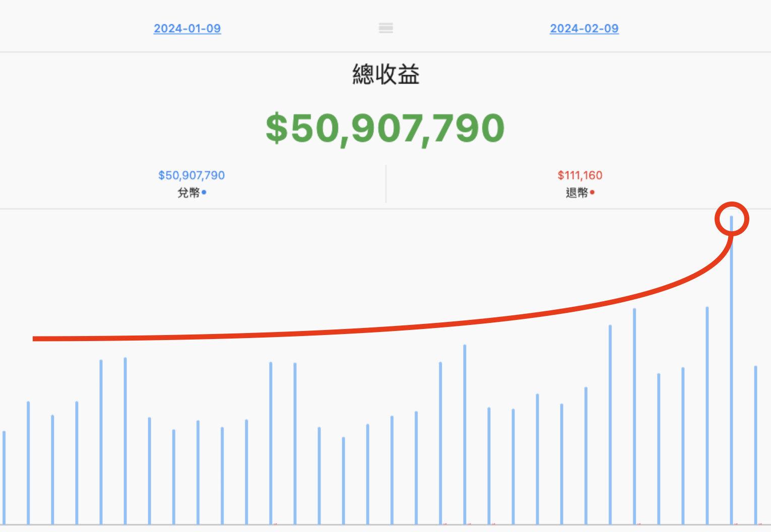Click the blue $50,907,790 兌幣 value
The width and height of the screenshot is (771, 532).
pyautogui.click(x=191, y=175)
